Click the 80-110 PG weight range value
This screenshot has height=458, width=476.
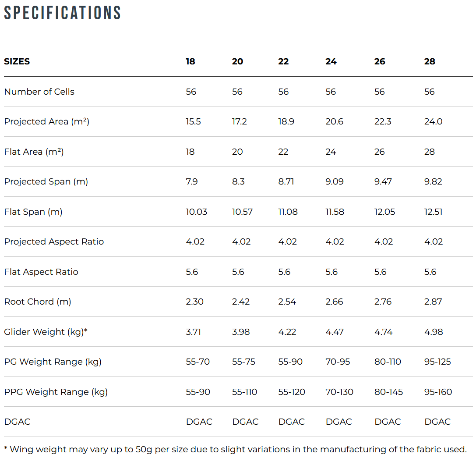[x=388, y=362]
